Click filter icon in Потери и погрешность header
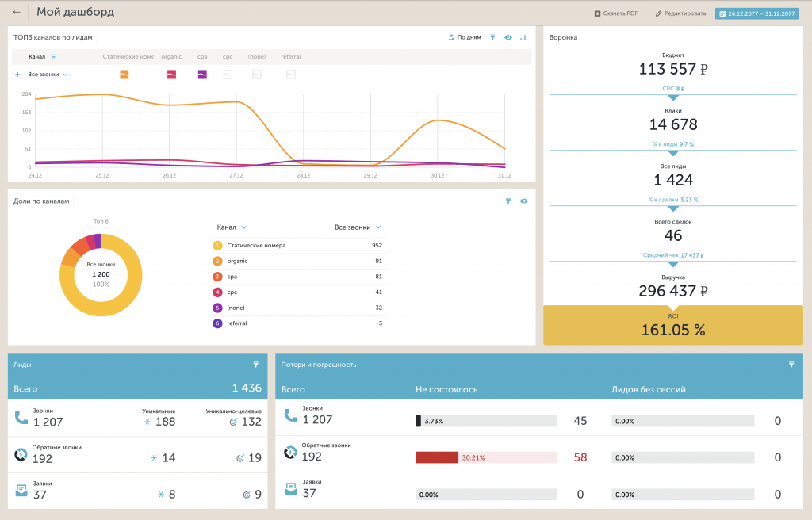This screenshot has width=812, height=520. (x=791, y=365)
